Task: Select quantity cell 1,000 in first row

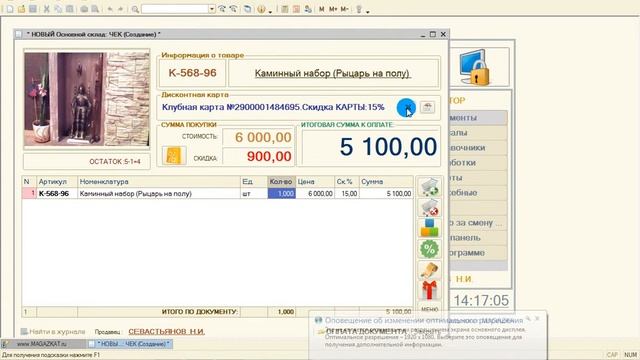Action: 281,193
